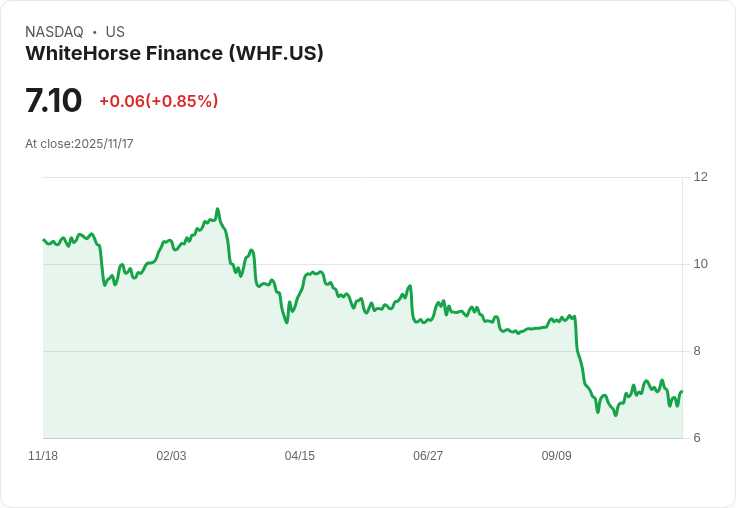Image resolution: width=736 pixels, height=508 pixels.
Task: Select the 04/15 date on x-axis
Action: (300, 456)
